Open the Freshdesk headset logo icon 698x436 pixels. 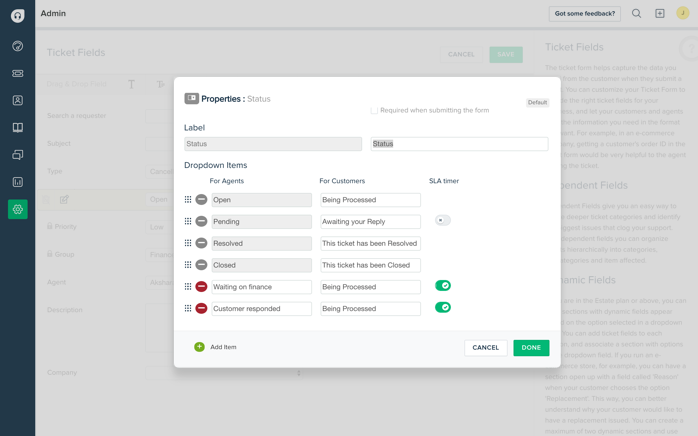17,16
